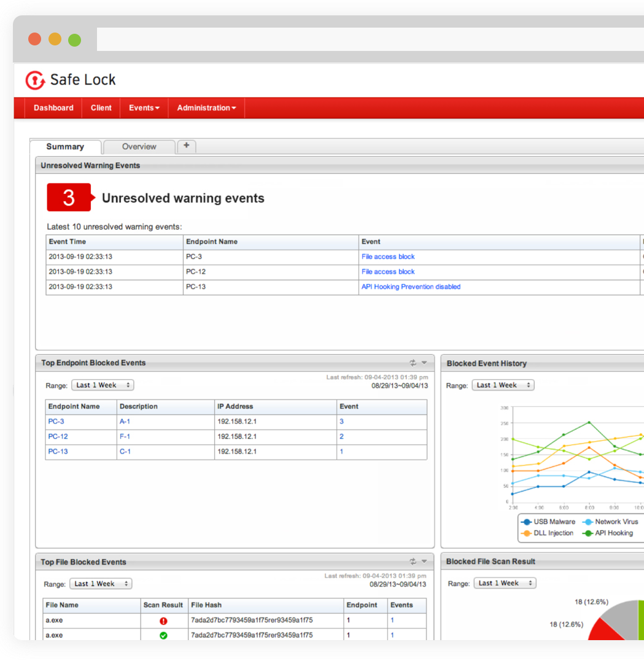This screenshot has width=644, height=661.
Task: Click the red alert scan result icon
Action: (x=164, y=621)
